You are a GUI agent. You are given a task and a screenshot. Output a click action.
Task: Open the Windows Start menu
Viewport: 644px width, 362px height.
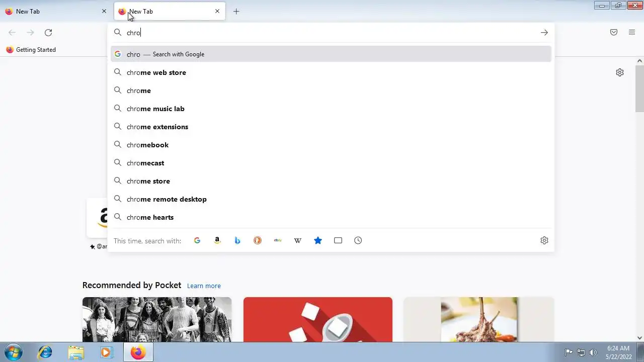[14, 352]
